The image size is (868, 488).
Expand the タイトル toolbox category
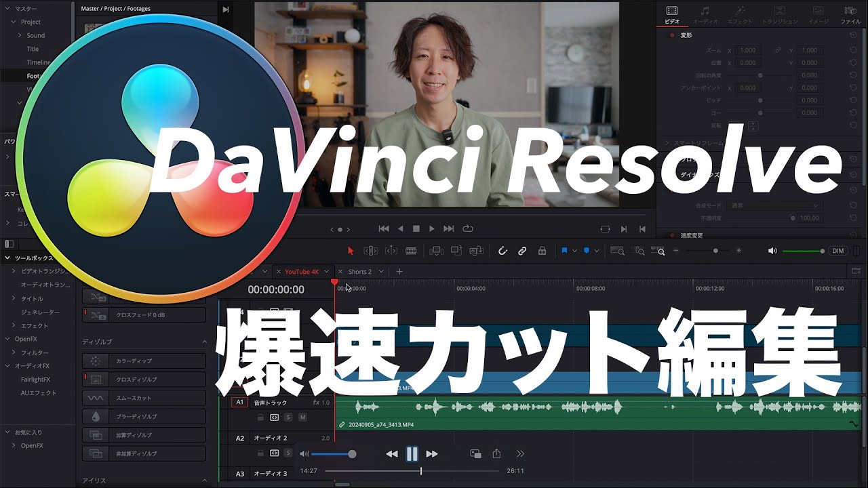pyautogui.click(x=14, y=299)
